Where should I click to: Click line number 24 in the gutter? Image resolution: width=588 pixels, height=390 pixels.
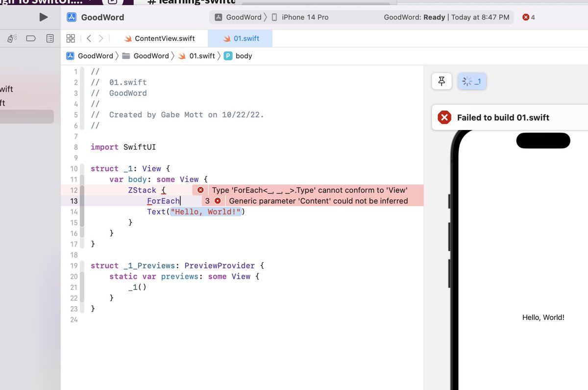pyautogui.click(x=74, y=319)
